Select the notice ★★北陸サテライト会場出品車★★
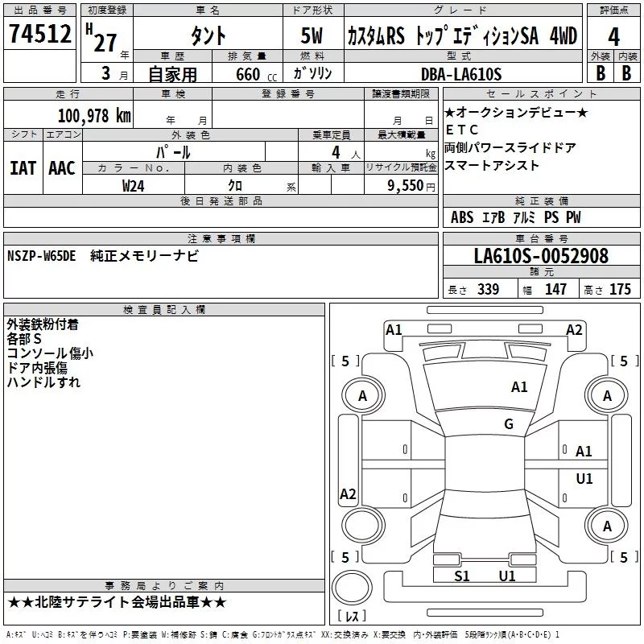 [117, 602]
